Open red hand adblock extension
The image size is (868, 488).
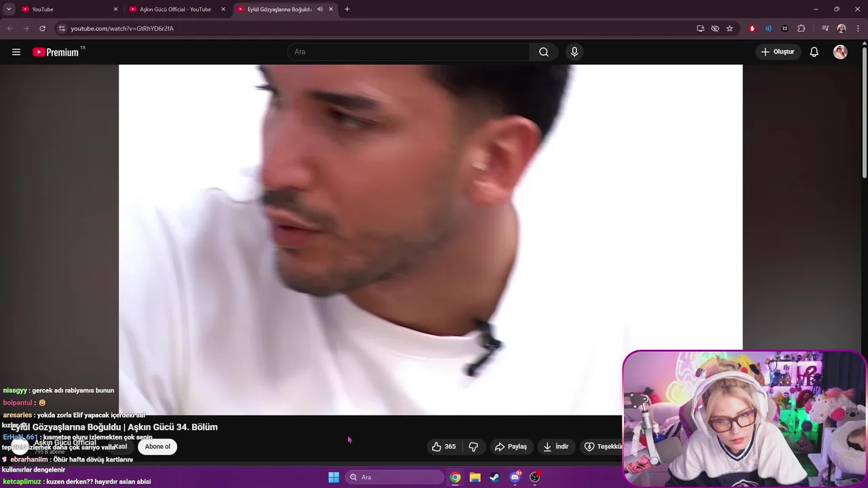click(752, 28)
